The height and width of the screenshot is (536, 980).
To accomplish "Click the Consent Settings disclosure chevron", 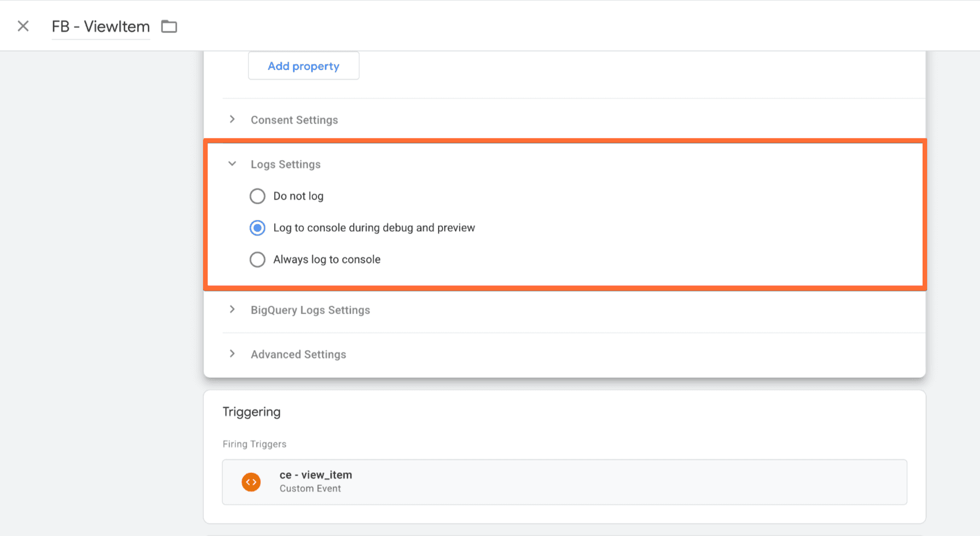I will pyautogui.click(x=232, y=119).
